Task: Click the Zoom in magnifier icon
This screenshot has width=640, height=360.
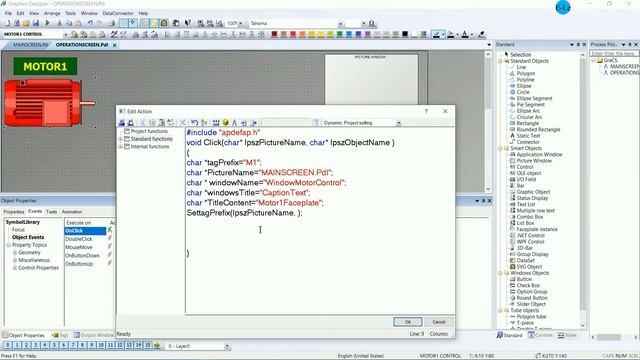Action: point(200,24)
